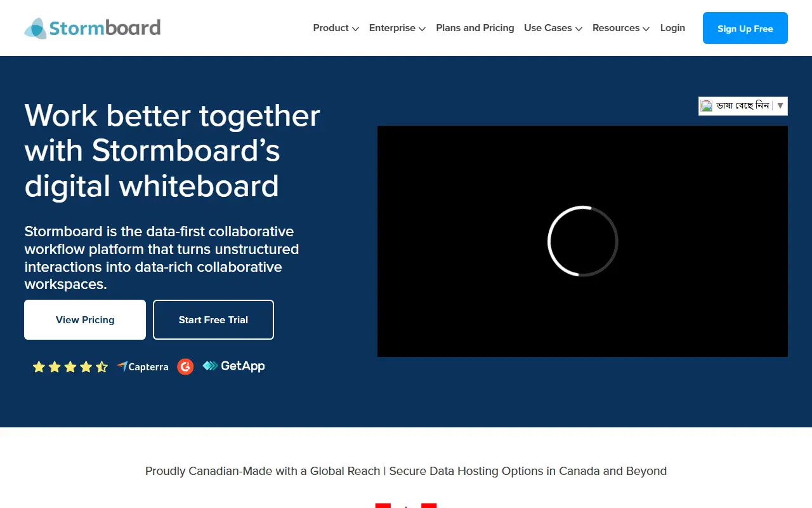Image resolution: width=812 pixels, height=508 pixels.
Task: Click the broken image icon in language selector
Action: [707, 105]
